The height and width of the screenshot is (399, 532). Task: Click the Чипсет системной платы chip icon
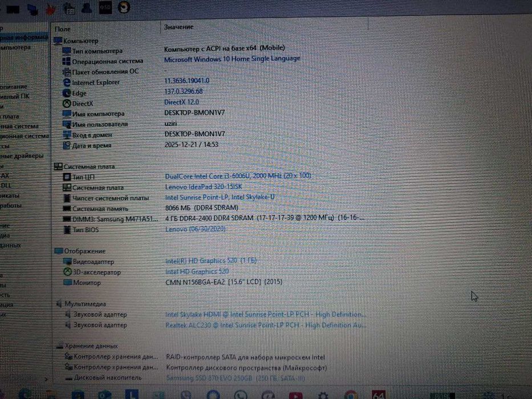click(67, 198)
